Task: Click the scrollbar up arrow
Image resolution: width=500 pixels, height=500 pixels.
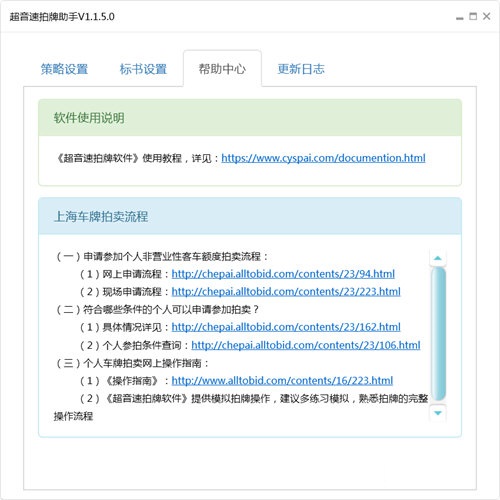Action: 438,258
